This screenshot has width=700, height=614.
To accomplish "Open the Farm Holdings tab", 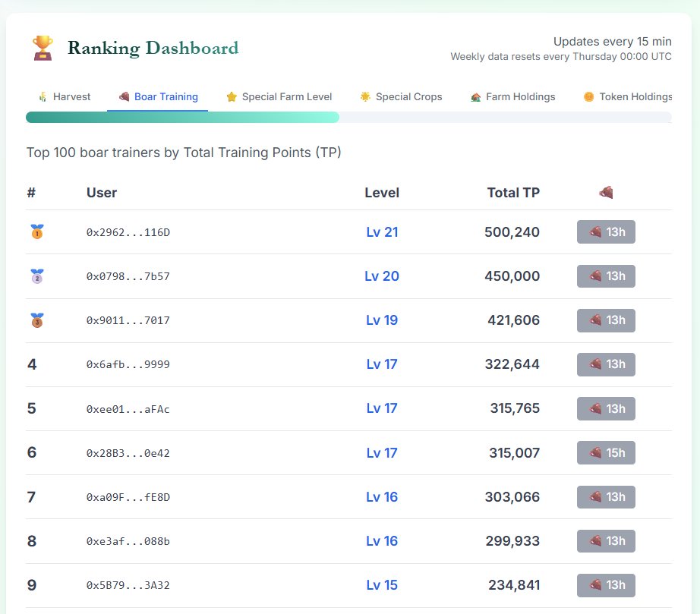I will [x=512, y=97].
